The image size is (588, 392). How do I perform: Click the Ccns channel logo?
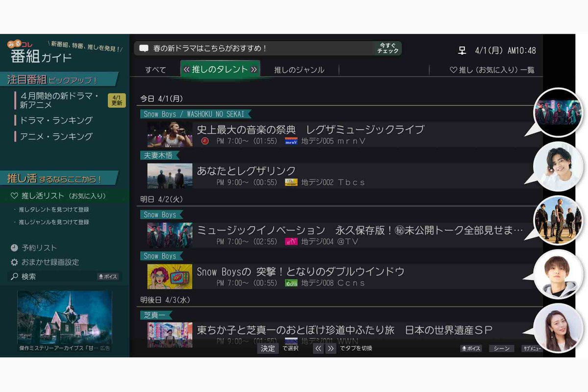click(292, 283)
